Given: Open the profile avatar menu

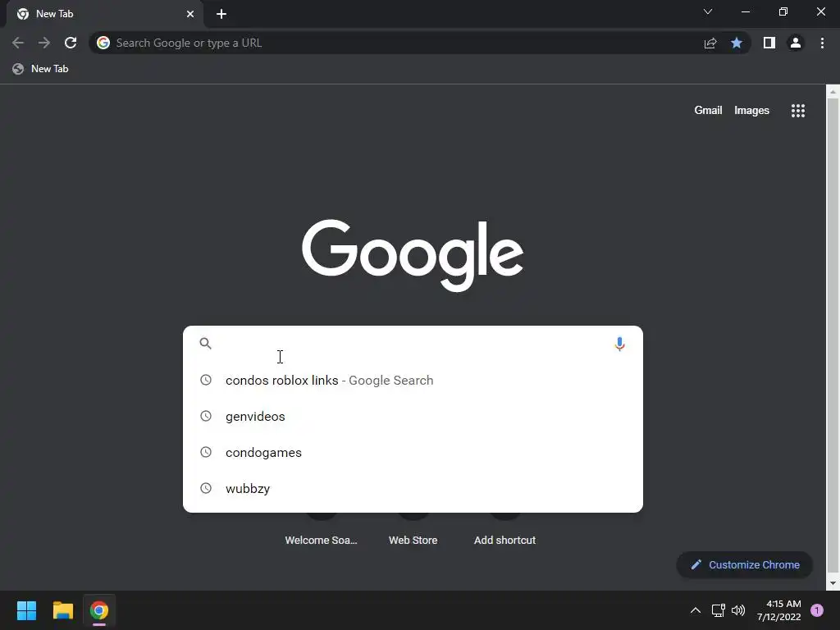Looking at the screenshot, I should coord(796,43).
